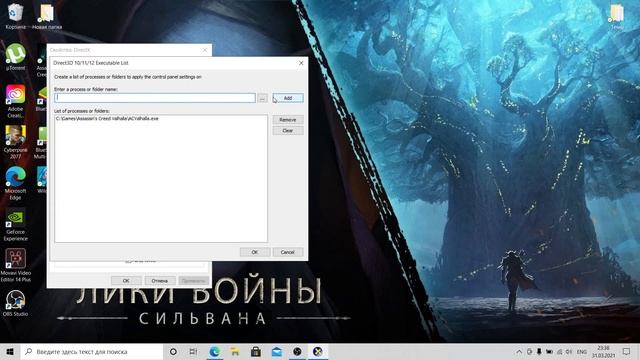640x360 pixels.
Task: Open File Explorer from the taskbar
Action: [x=235, y=351]
